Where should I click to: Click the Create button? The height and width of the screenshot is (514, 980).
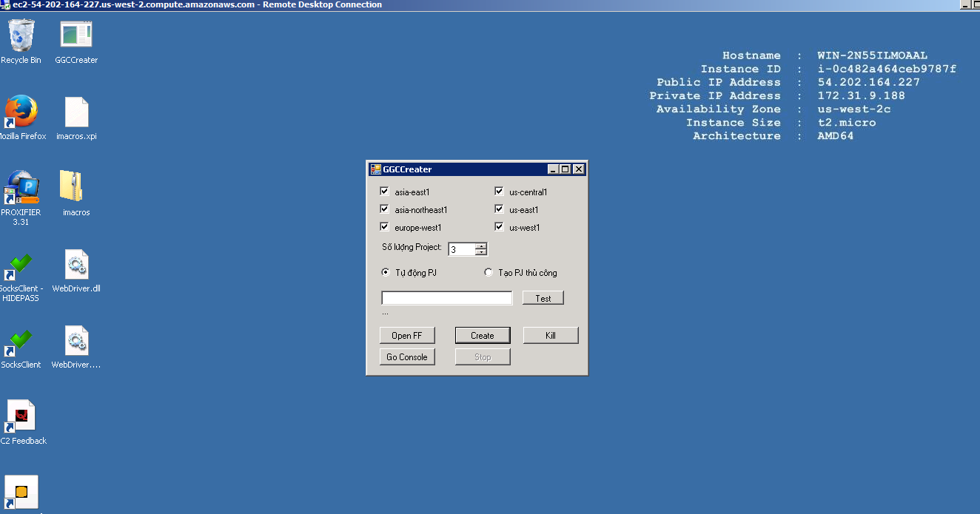483,335
